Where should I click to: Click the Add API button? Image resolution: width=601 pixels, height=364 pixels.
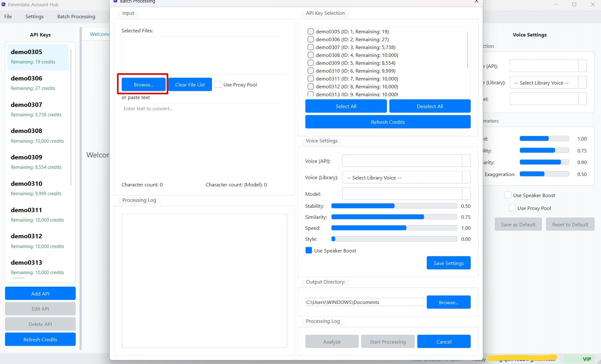(x=40, y=293)
